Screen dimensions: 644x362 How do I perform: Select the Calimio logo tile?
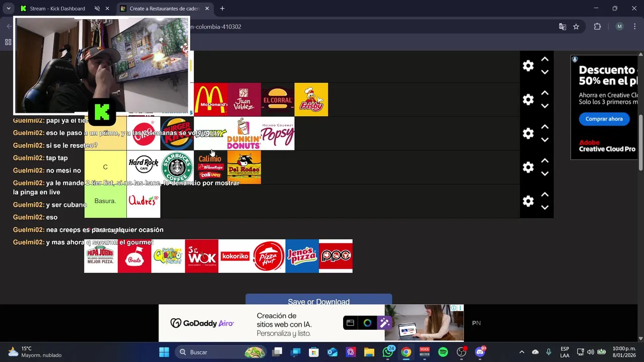click(x=210, y=167)
